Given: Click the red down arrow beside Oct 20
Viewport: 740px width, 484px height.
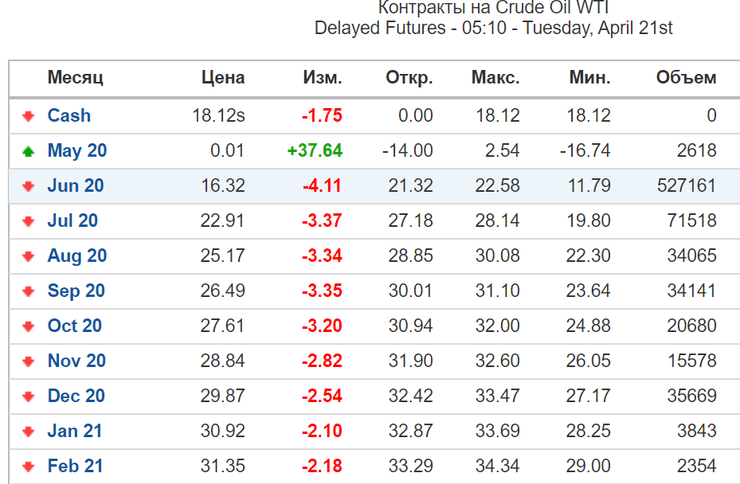Looking at the screenshot, I should (28, 326).
